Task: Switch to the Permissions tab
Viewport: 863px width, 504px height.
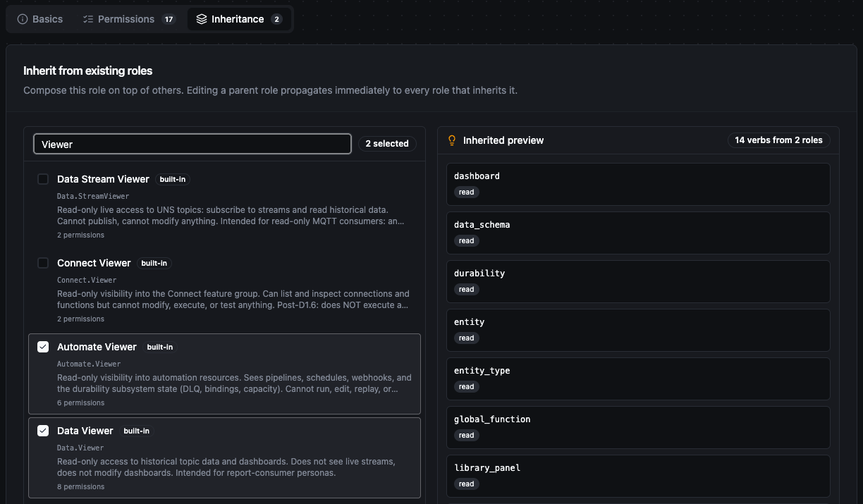Action: coord(129,19)
